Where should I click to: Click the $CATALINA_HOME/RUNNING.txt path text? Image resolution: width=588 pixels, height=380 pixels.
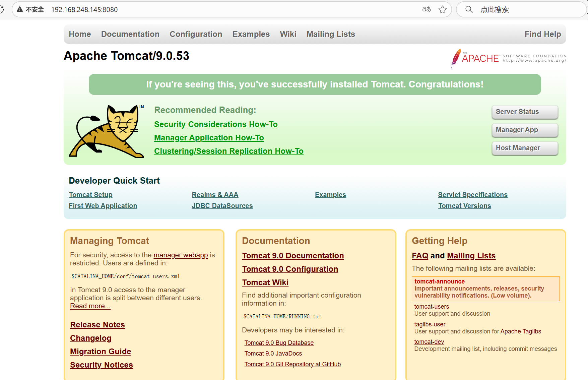[282, 317]
